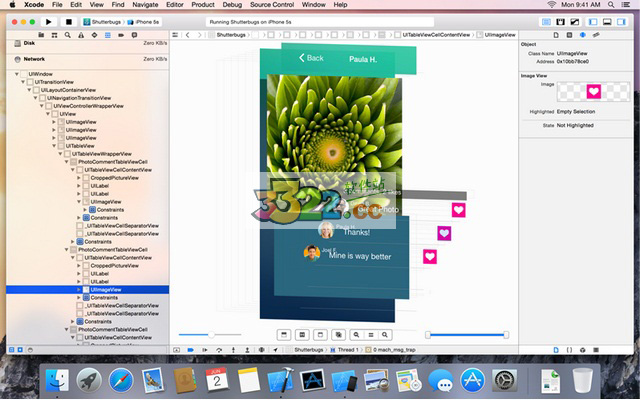Choose the iPhone 5s run destination

tap(144, 22)
